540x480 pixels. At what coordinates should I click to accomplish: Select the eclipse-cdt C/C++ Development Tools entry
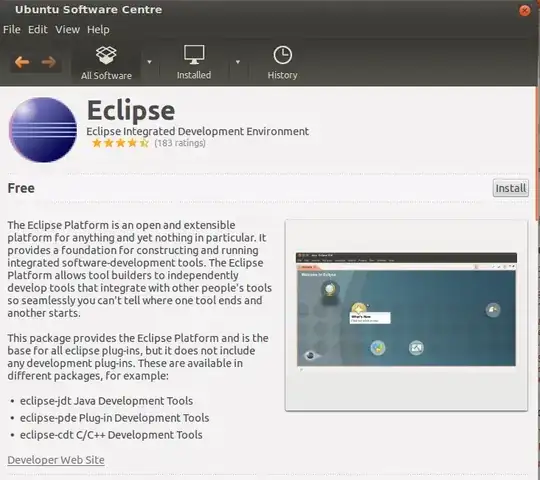[111, 435]
